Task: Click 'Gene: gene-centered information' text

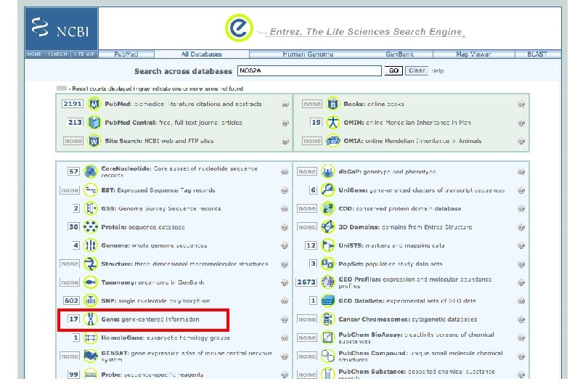Action: pyautogui.click(x=150, y=319)
